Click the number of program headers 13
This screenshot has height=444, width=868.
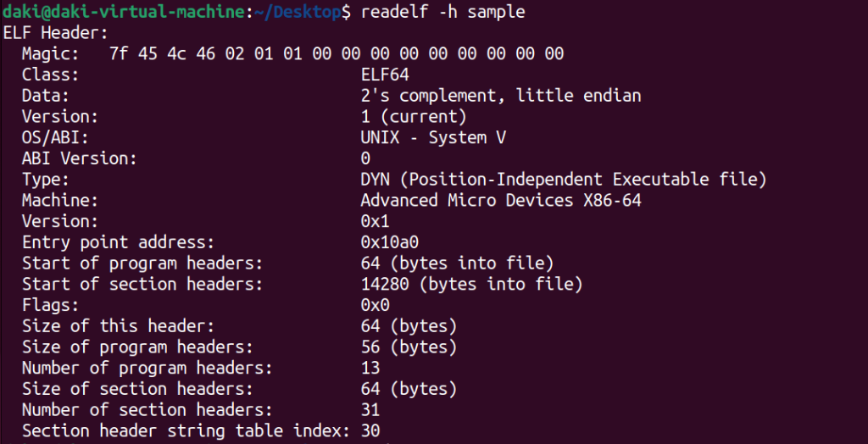click(370, 368)
